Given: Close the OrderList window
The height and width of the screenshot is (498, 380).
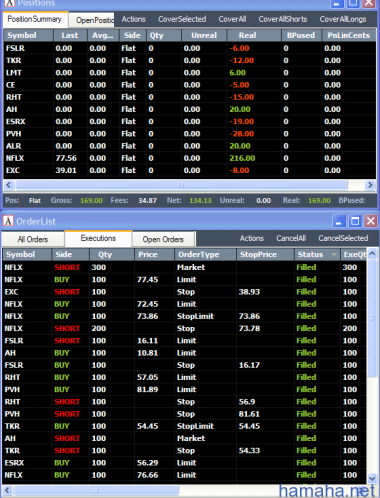Looking at the screenshot, I should (x=371, y=221).
